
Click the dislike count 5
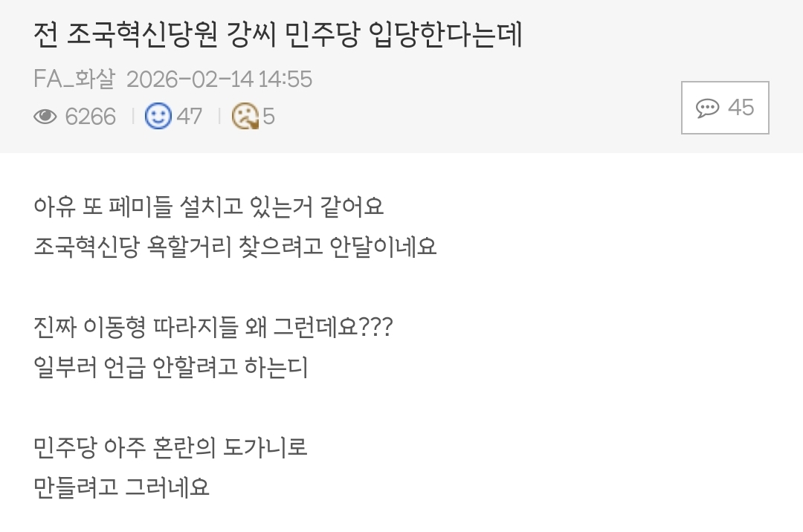tap(268, 117)
